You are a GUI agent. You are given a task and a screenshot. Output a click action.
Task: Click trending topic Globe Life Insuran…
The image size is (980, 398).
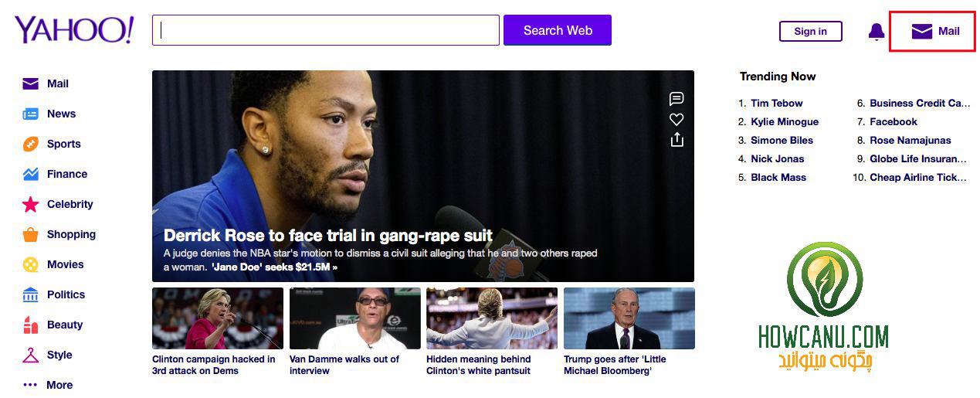918,158
